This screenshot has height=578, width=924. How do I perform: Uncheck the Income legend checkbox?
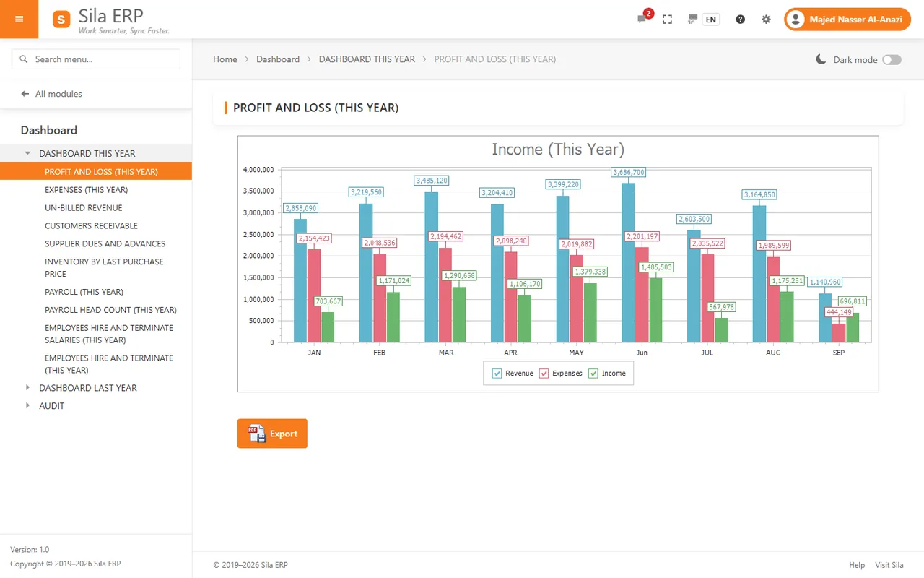point(593,374)
